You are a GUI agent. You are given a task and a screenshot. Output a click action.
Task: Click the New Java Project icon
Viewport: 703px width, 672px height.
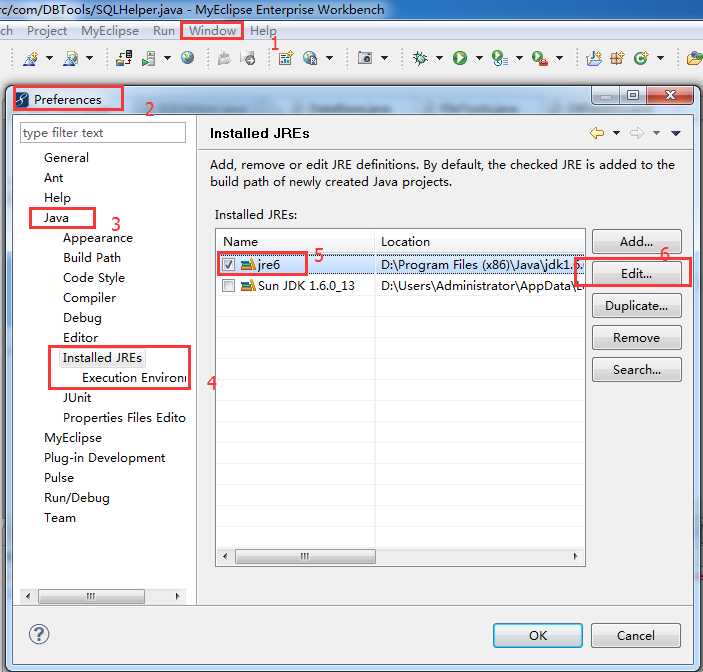594,58
